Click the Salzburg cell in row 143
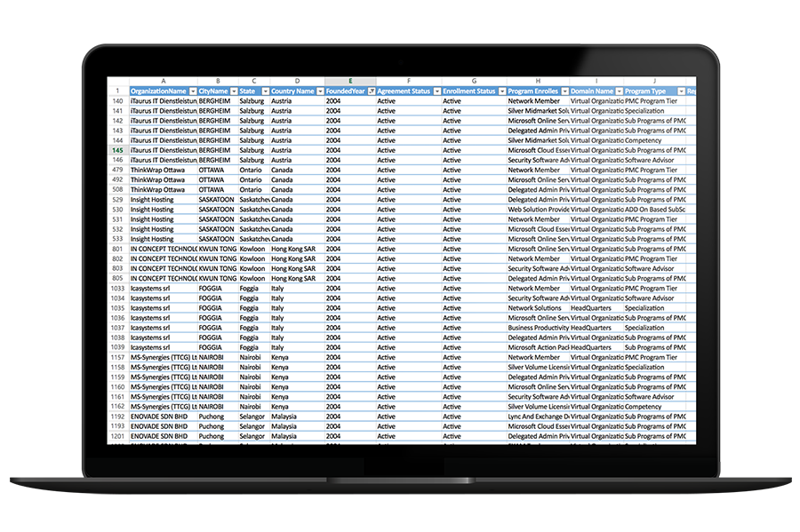 [x=254, y=131]
